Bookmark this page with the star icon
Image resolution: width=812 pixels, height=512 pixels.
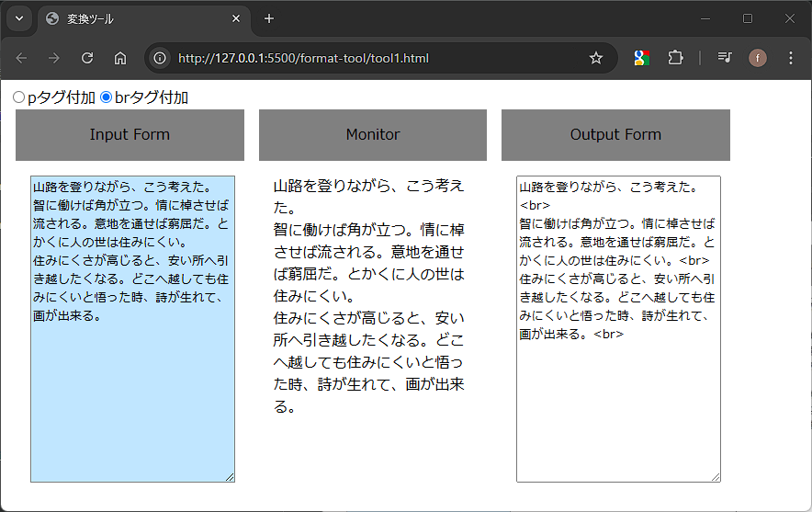[596, 58]
